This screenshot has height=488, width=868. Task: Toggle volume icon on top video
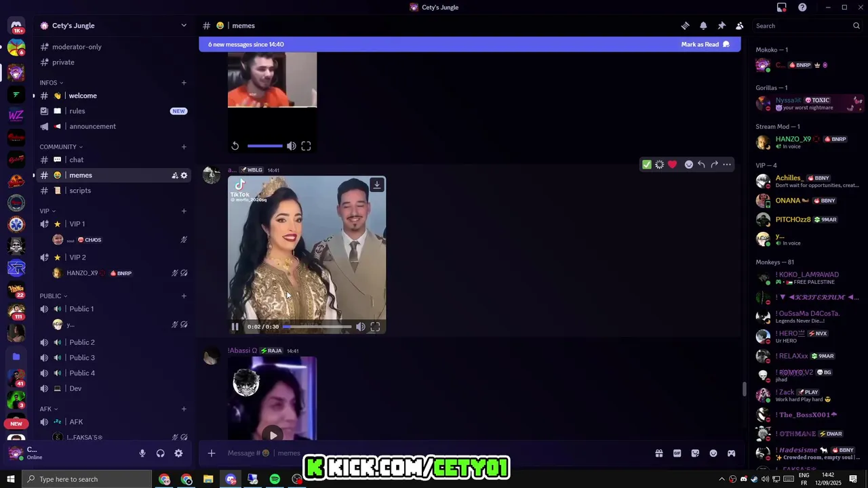(x=292, y=146)
